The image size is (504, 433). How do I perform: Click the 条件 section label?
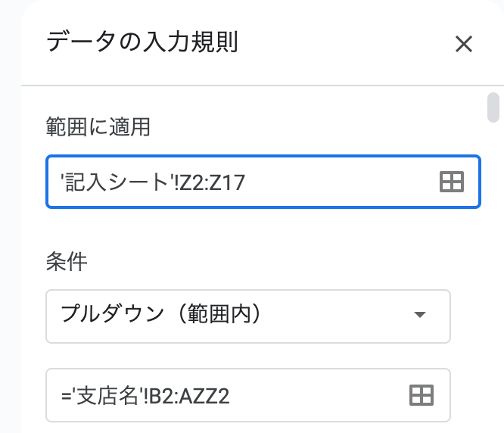click(67, 261)
